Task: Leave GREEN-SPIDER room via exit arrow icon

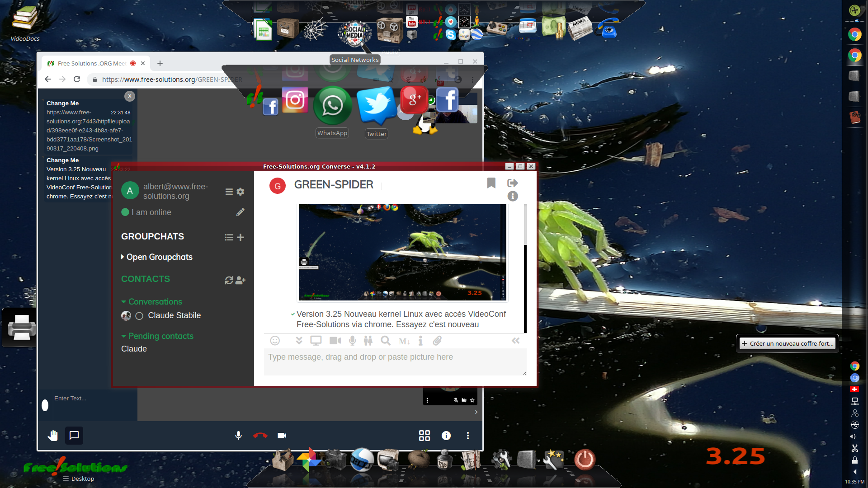Action: click(x=513, y=183)
